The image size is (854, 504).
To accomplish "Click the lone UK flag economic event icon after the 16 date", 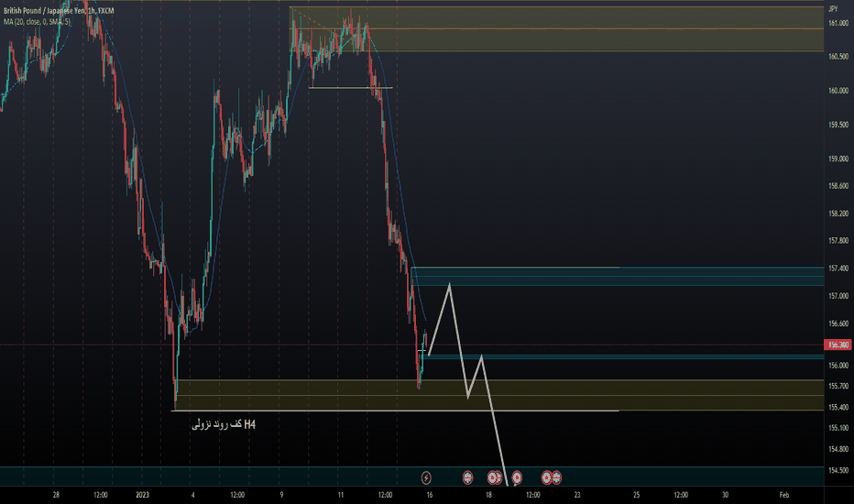I will coord(467,477).
